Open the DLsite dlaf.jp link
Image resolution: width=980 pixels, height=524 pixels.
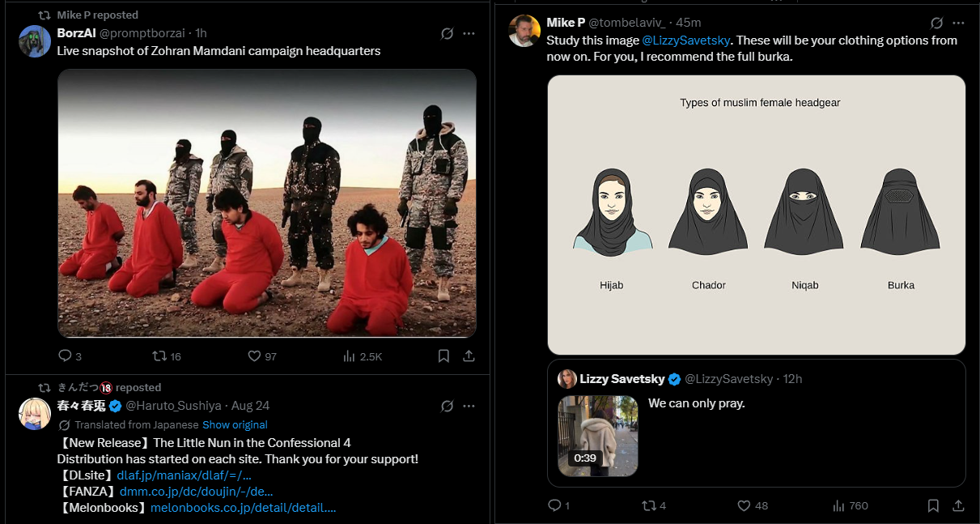point(184,475)
